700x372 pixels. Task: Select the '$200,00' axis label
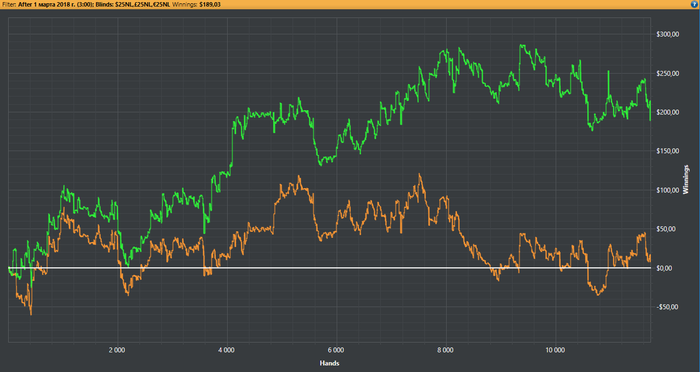[x=667, y=112]
